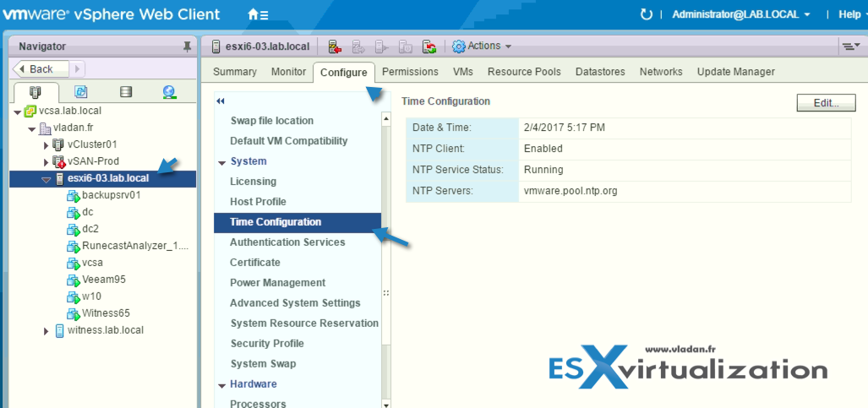The image size is (868, 408).
Task: Open the Actions dropdown menu
Action: pos(482,46)
